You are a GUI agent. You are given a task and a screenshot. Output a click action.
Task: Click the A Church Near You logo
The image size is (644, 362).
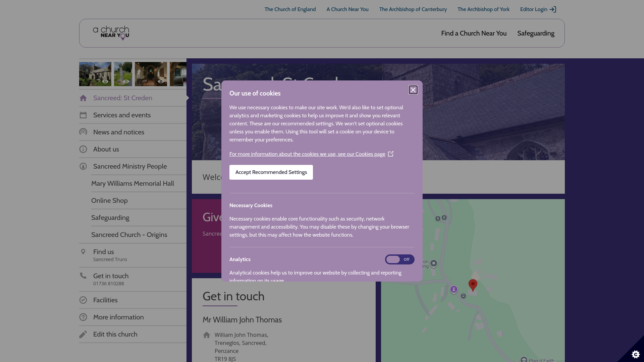click(111, 33)
